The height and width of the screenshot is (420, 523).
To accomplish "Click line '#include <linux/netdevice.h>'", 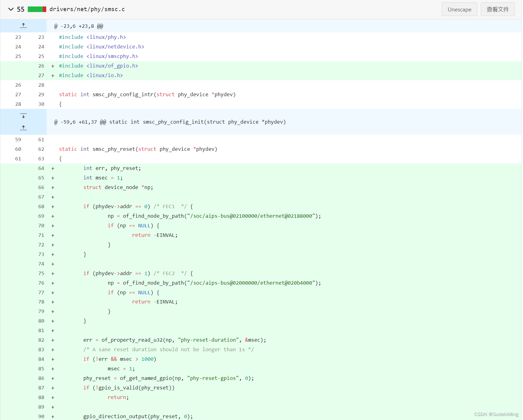I will [x=102, y=47].
